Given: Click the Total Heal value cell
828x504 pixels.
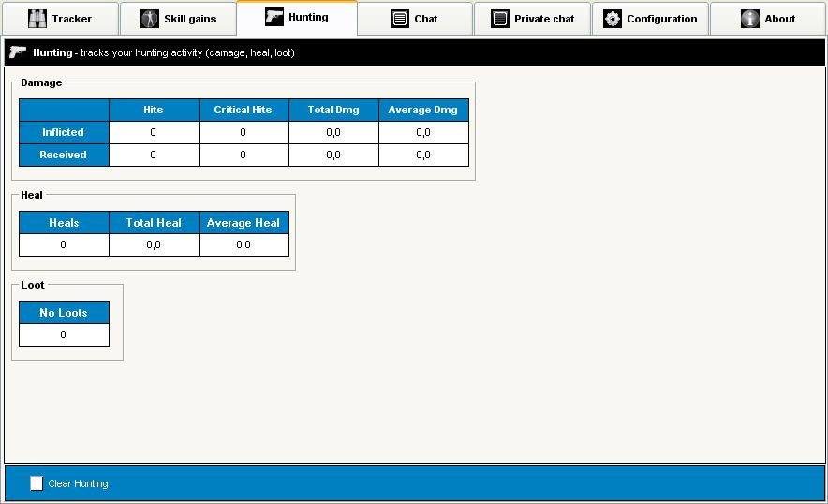Looking at the screenshot, I should click(154, 245).
